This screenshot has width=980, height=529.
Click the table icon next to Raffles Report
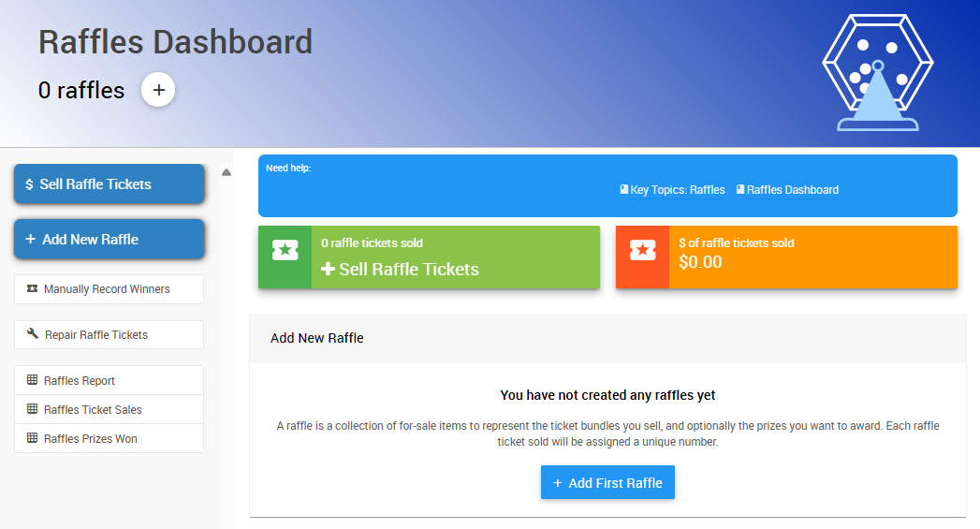point(33,380)
